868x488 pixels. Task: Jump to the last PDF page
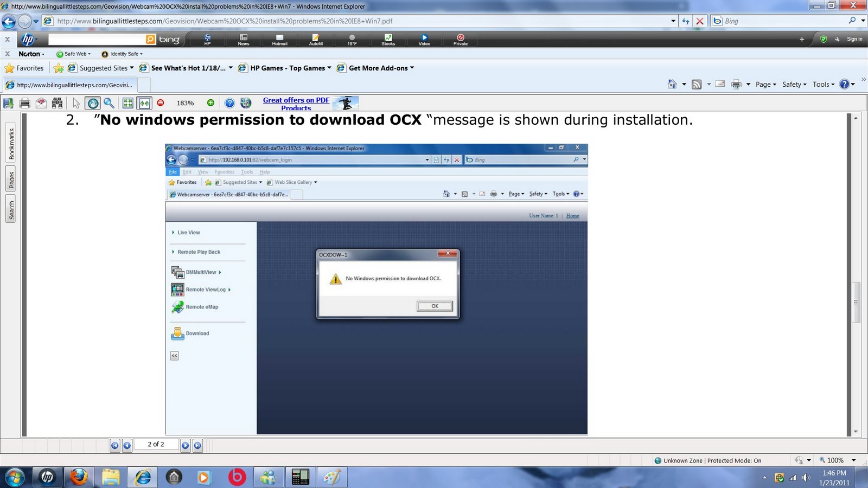(x=197, y=446)
